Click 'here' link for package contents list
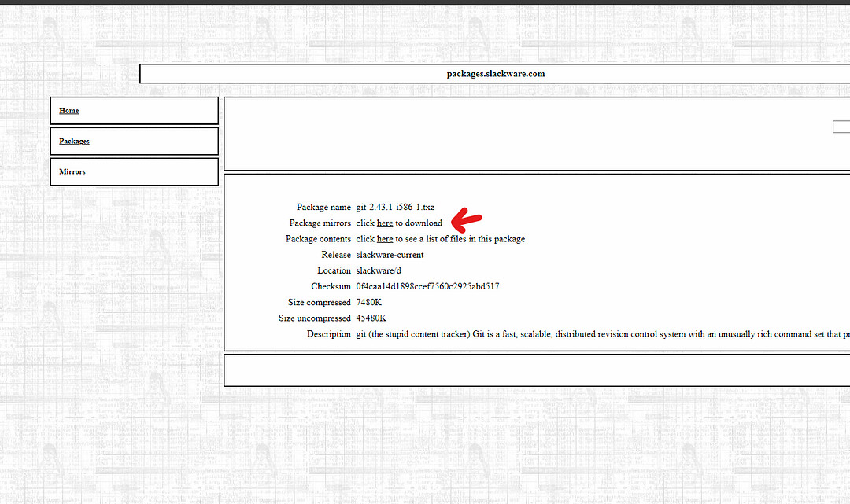Viewport: 850px width, 504px height. coord(385,239)
